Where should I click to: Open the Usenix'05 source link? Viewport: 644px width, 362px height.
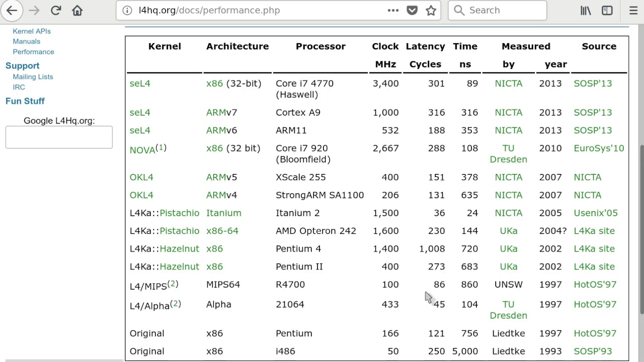tap(596, 213)
